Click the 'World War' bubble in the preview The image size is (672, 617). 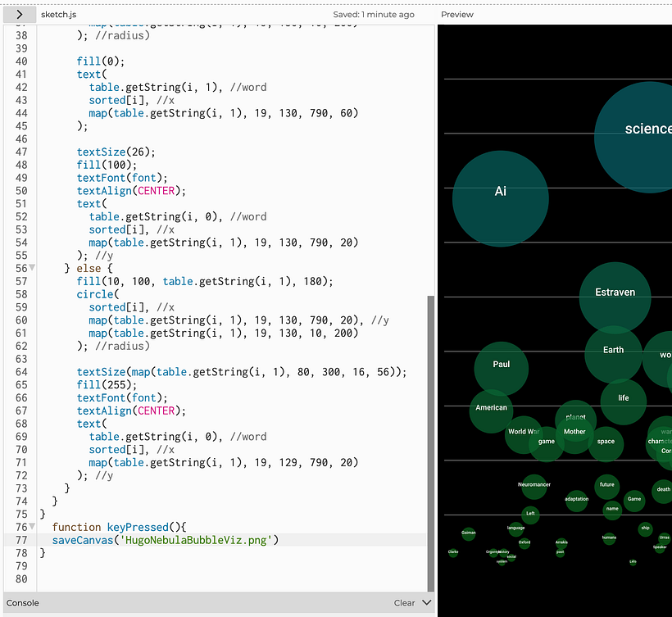click(524, 434)
